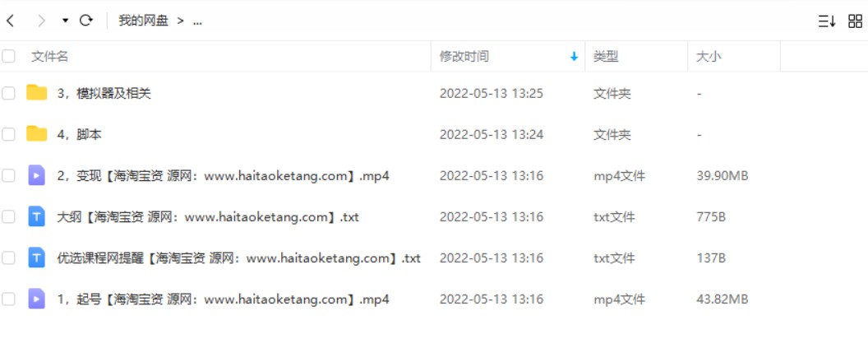Viewport: 868px width, 362px height.
Task: Go forward with the right arrow
Action: click(x=41, y=21)
